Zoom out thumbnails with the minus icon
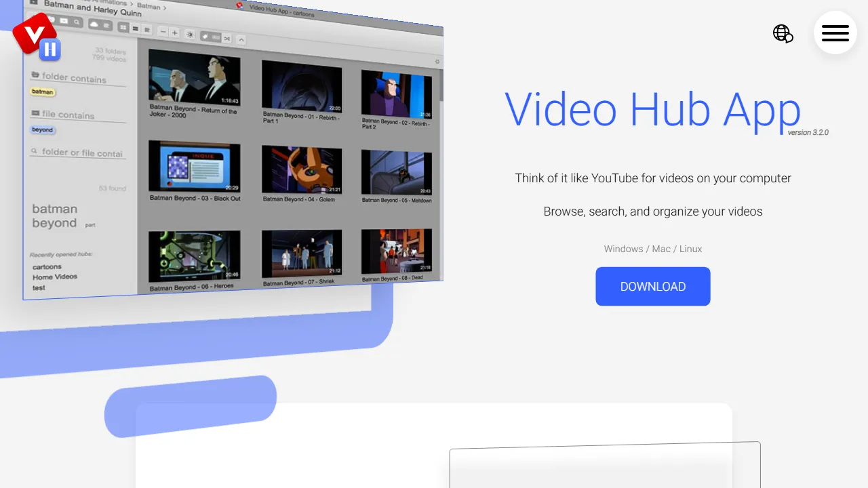This screenshot has width=868, height=488. (x=163, y=32)
